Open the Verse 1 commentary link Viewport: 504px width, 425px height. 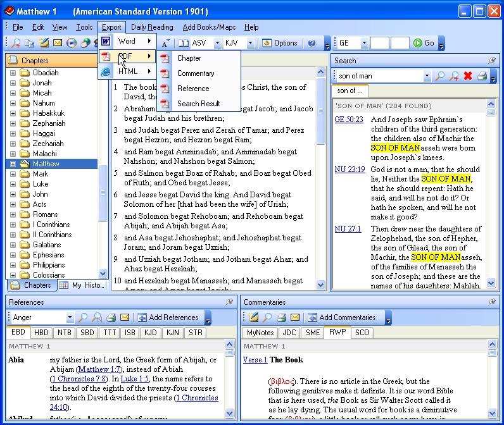[x=255, y=360]
